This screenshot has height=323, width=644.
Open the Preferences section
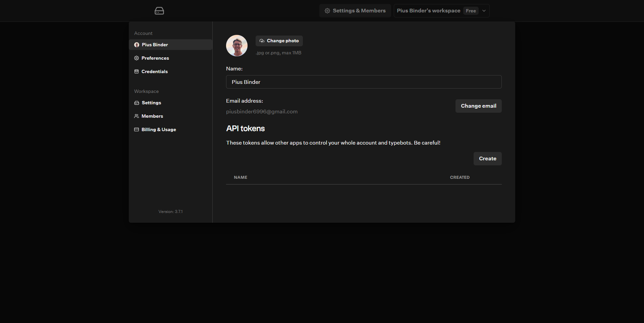(155, 58)
